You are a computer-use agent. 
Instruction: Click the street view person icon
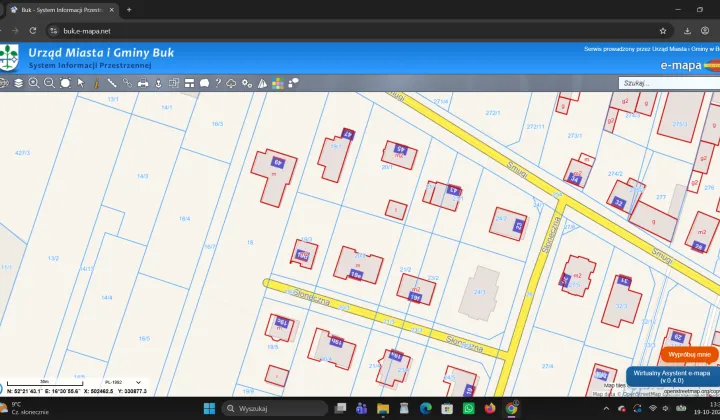click(158, 83)
